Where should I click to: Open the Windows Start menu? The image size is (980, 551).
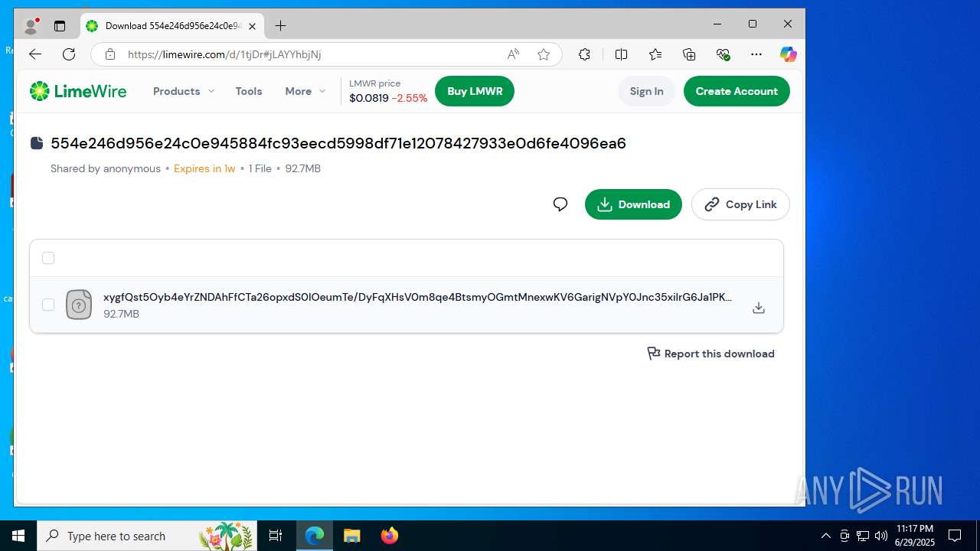(x=18, y=536)
